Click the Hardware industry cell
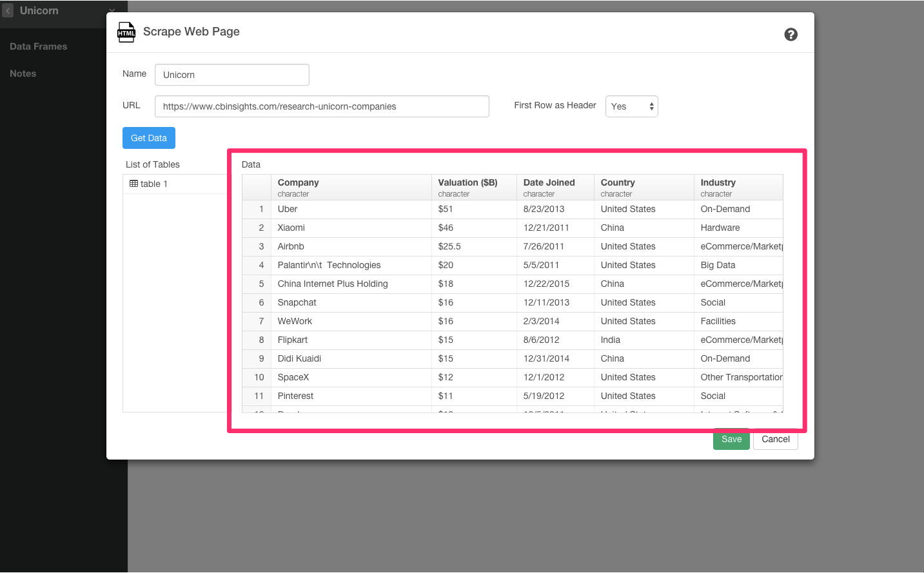924x573 pixels. tap(738, 228)
